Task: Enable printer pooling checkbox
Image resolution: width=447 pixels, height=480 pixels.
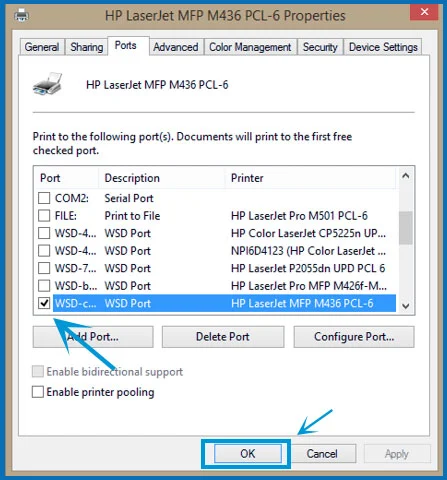Action: pyautogui.click(x=38, y=392)
